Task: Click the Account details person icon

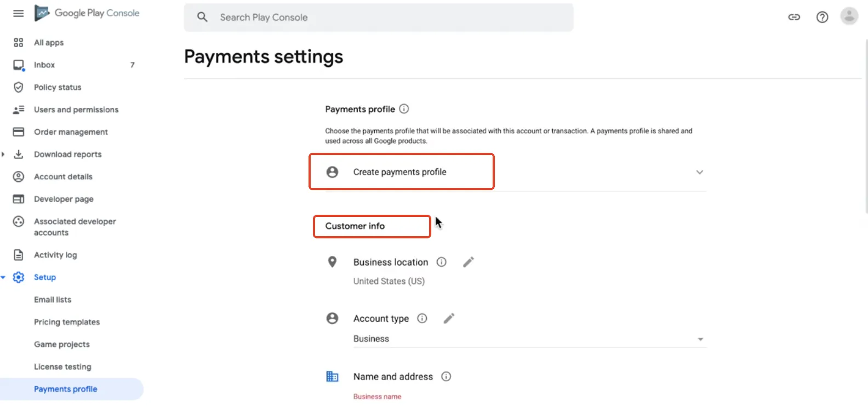Action: point(19,176)
